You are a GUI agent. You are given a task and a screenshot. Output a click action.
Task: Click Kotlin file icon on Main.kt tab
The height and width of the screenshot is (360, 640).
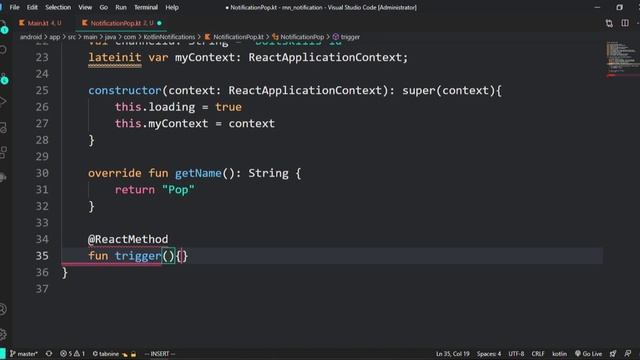coord(22,23)
